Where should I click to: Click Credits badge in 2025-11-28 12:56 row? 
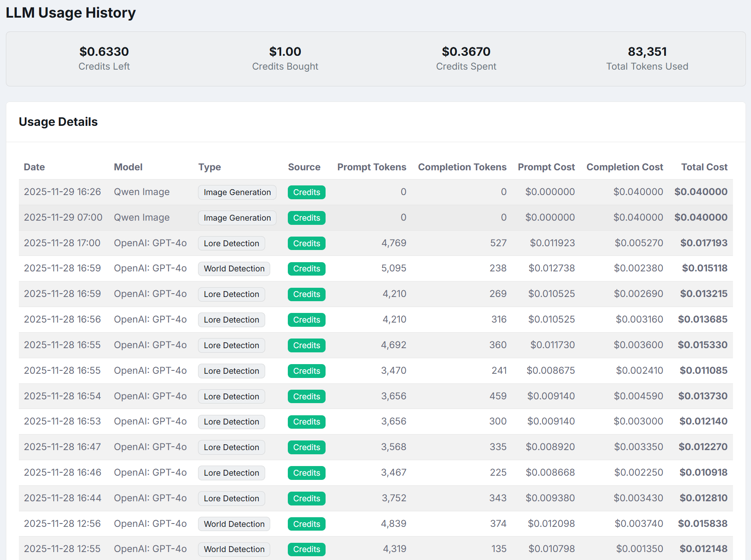pos(307,524)
